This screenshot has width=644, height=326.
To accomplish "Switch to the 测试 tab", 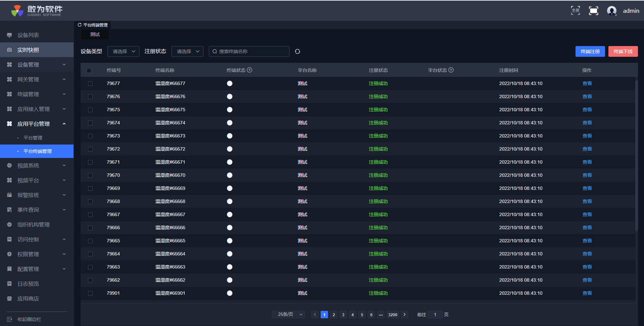I will 95,35.
